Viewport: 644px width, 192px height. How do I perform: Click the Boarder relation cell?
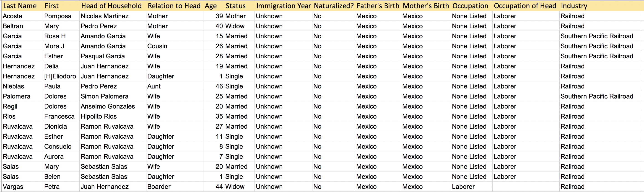pyautogui.click(x=174, y=187)
